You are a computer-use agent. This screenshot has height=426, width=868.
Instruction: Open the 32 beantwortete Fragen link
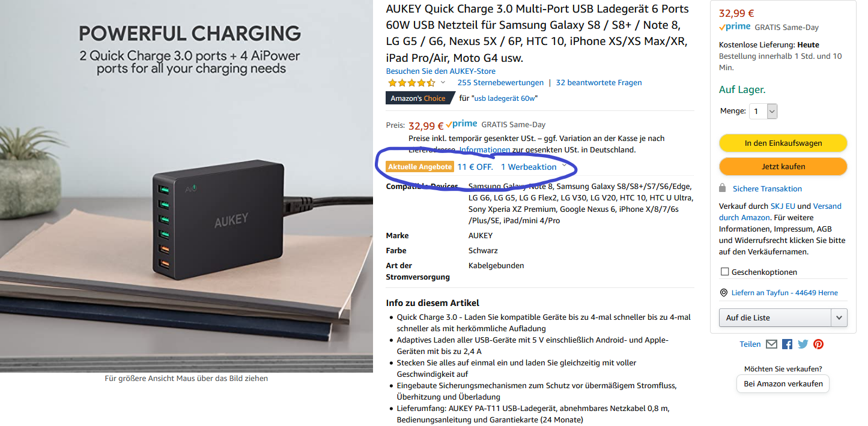[x=599, y=83]
